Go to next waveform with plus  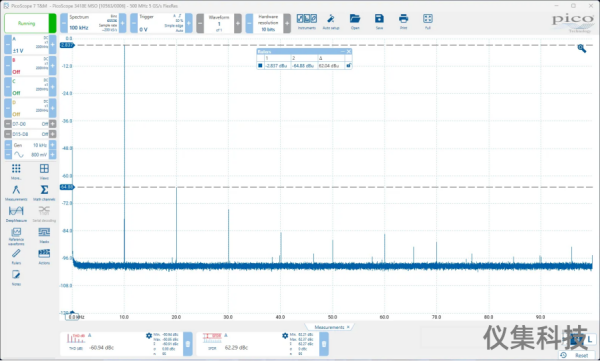[x=238, y=23]
